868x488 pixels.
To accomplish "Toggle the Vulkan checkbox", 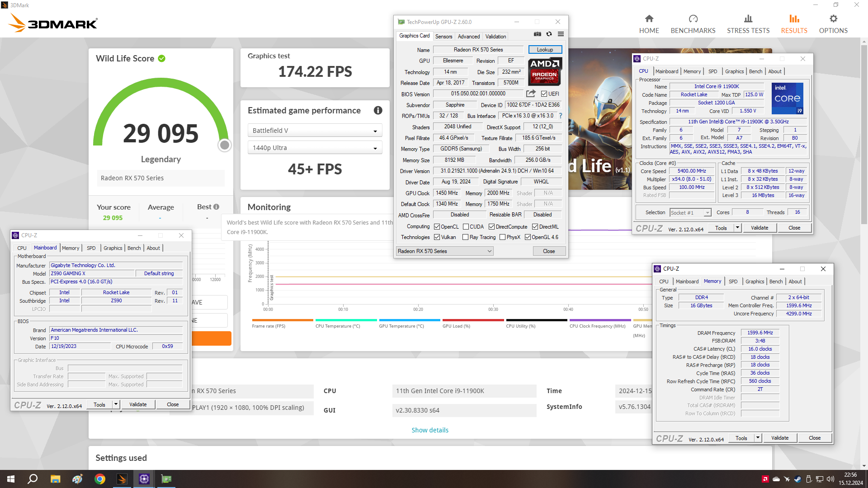I will coord(437,237).
